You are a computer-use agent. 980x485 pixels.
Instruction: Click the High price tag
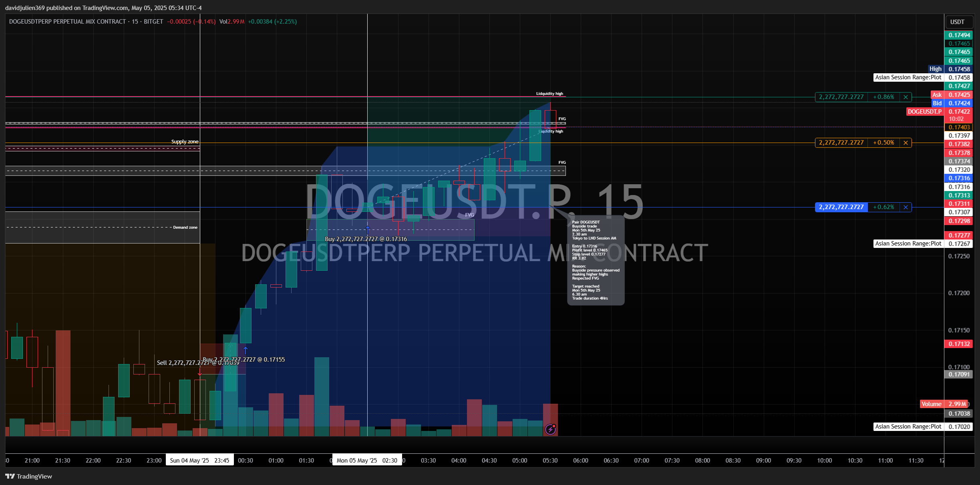tap(936, 69)
